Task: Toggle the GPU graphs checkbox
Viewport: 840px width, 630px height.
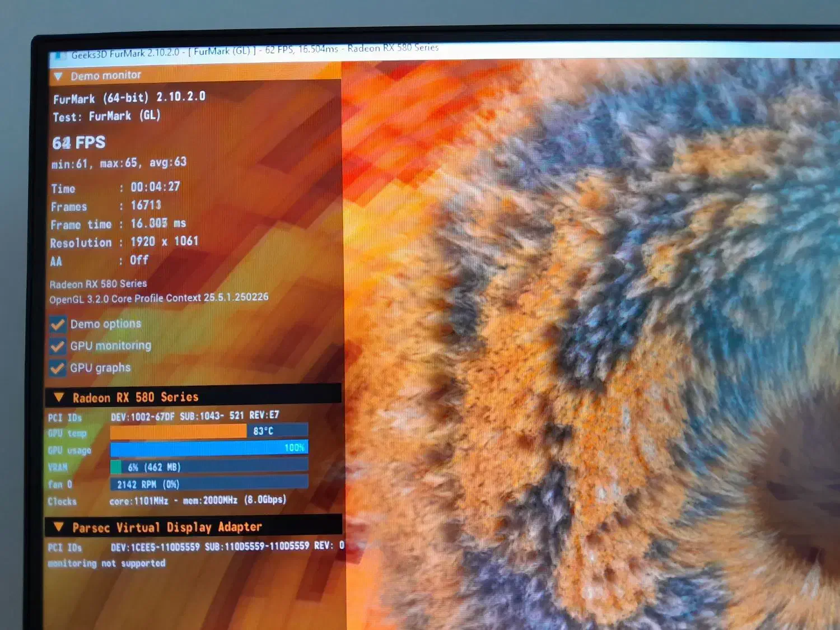Action: (x=57, y=368)
